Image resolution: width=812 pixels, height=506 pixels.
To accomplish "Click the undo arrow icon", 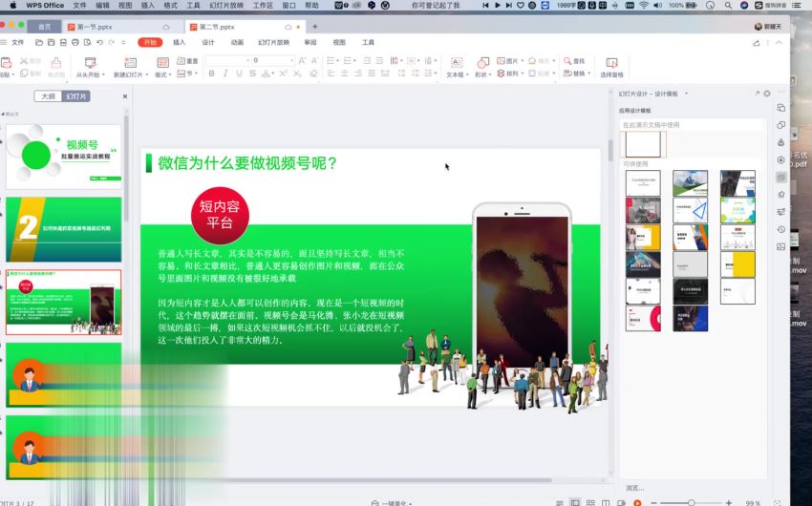I will coord(99,42).
